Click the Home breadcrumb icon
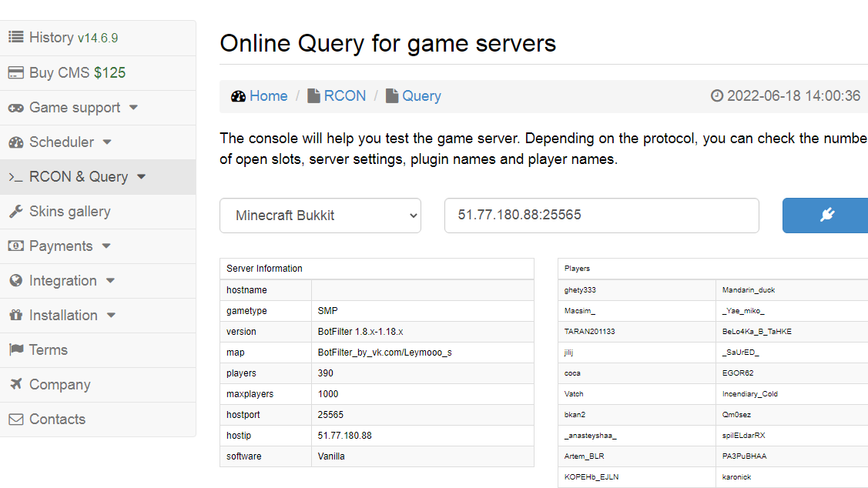 [238, 95]
